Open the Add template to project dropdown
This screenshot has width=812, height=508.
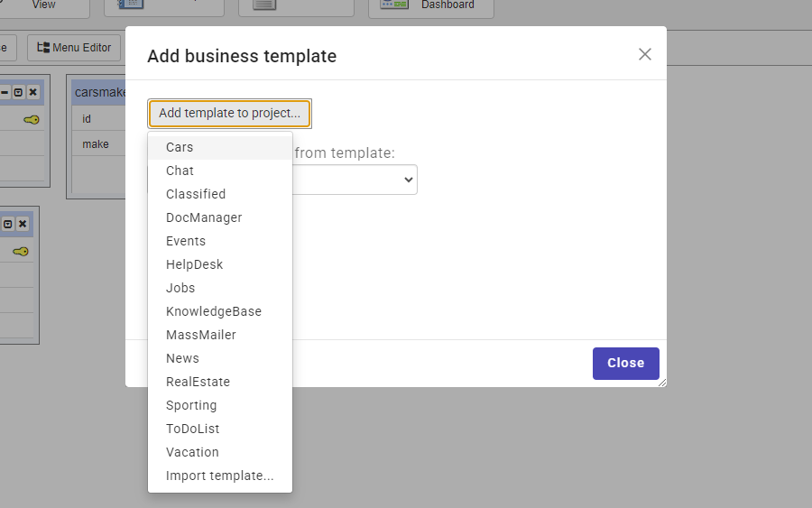tap(230, 113)
